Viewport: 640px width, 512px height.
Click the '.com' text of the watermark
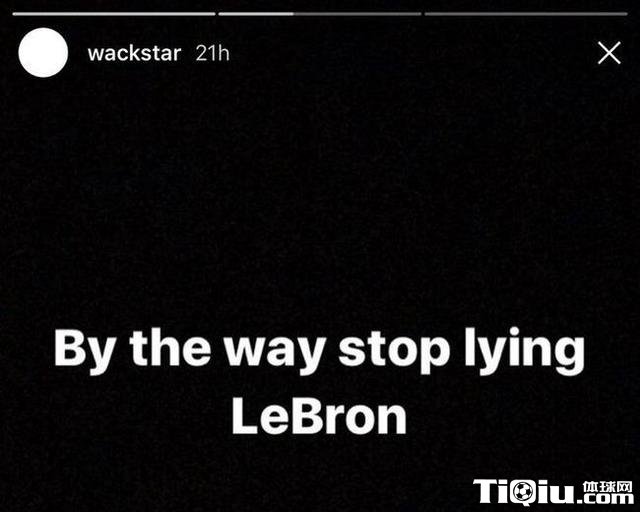pos(604,499)
